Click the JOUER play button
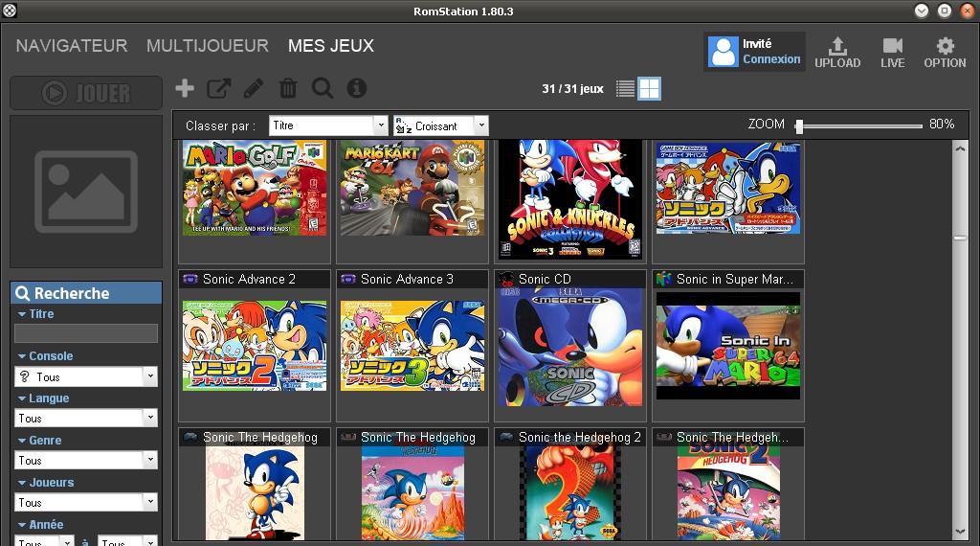 tap(86, 93)
